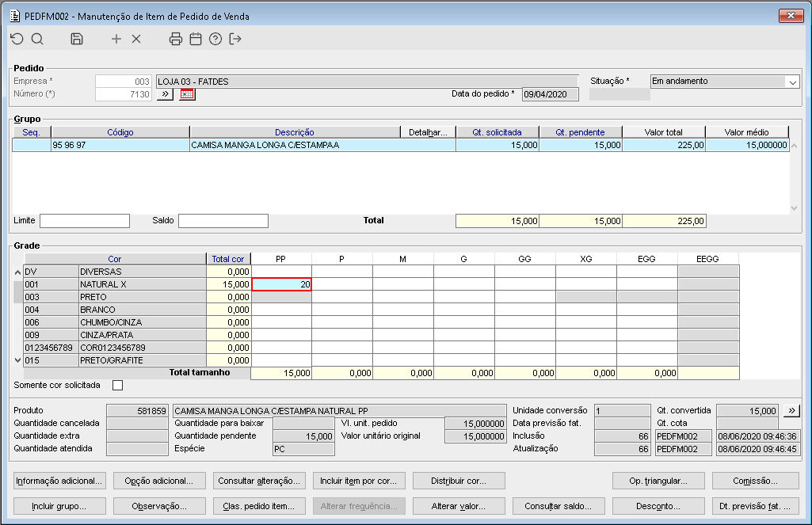
Task: Click the document icon in title bar
Action: [15, 16]
